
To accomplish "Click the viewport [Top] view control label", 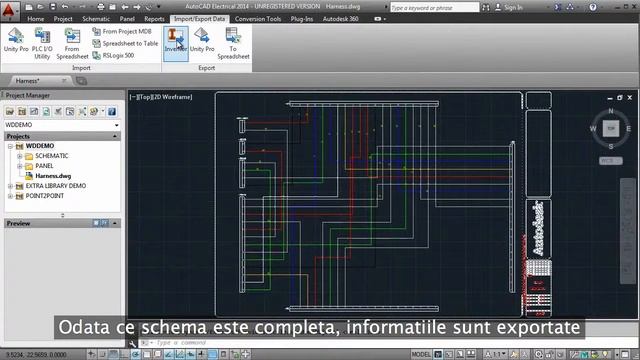I will click(144, 97).
